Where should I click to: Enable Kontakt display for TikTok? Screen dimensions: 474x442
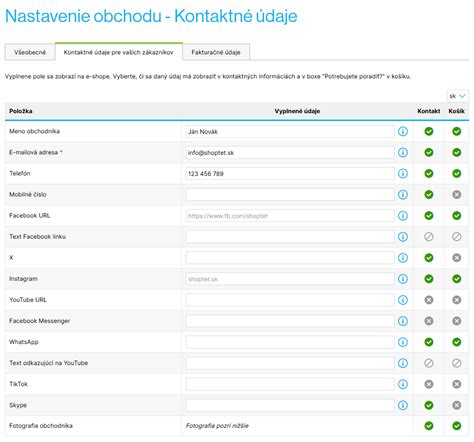[429, 384]
